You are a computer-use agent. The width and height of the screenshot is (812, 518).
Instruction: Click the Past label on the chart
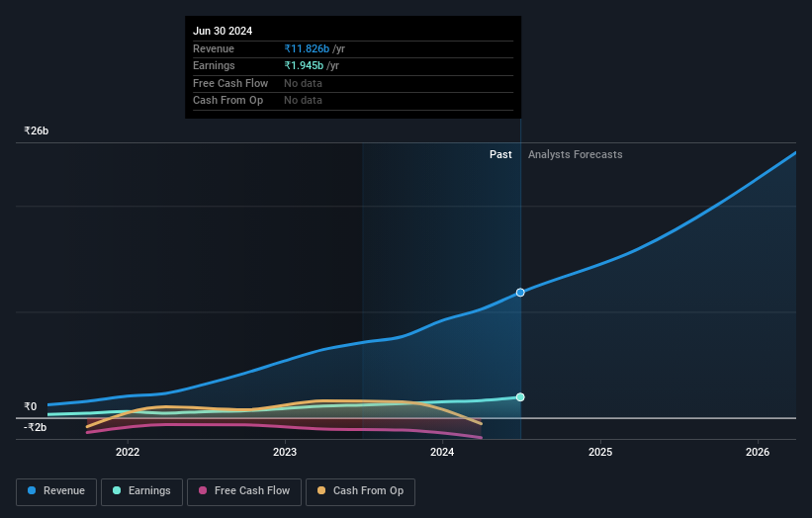(x=500, y=154)
